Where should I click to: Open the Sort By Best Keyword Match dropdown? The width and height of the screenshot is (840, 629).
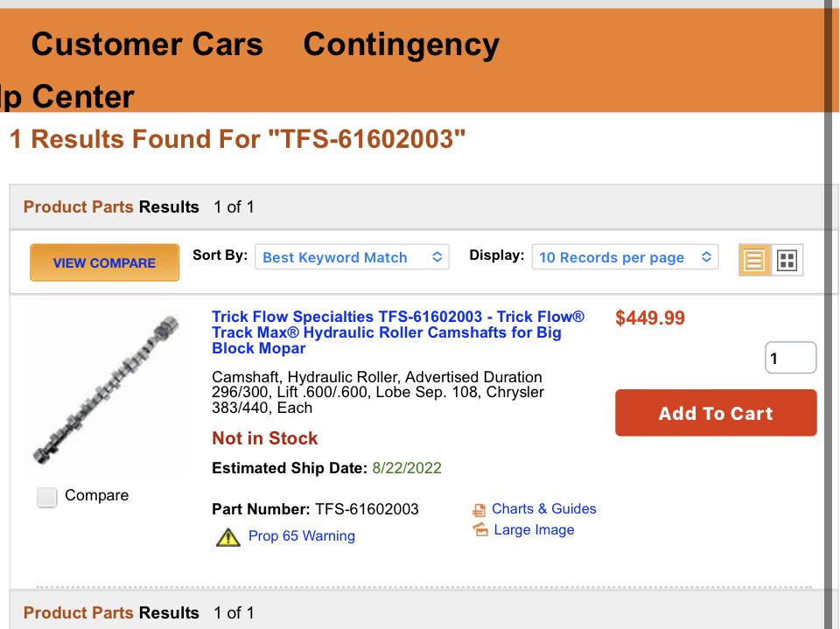click(x=352, y=257)
